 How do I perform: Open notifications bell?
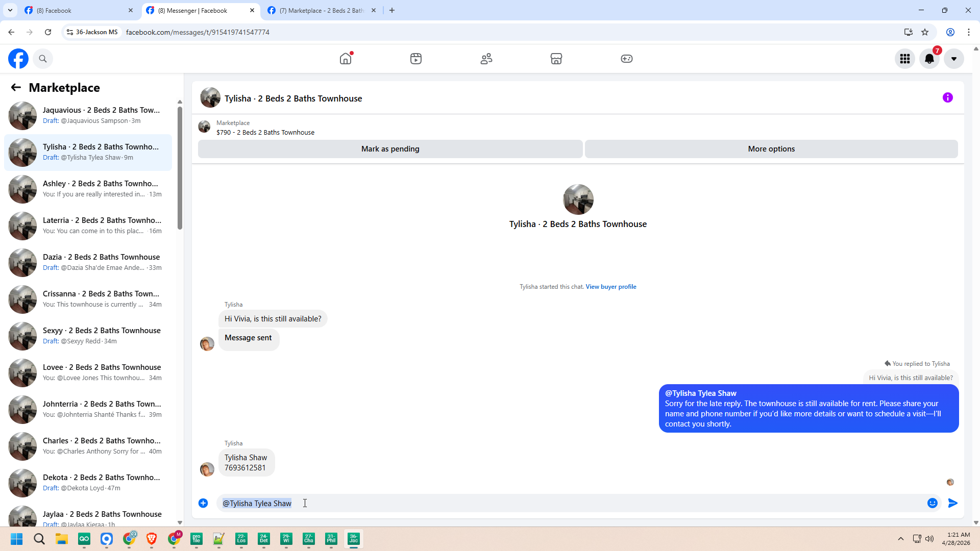coord(929,59)
